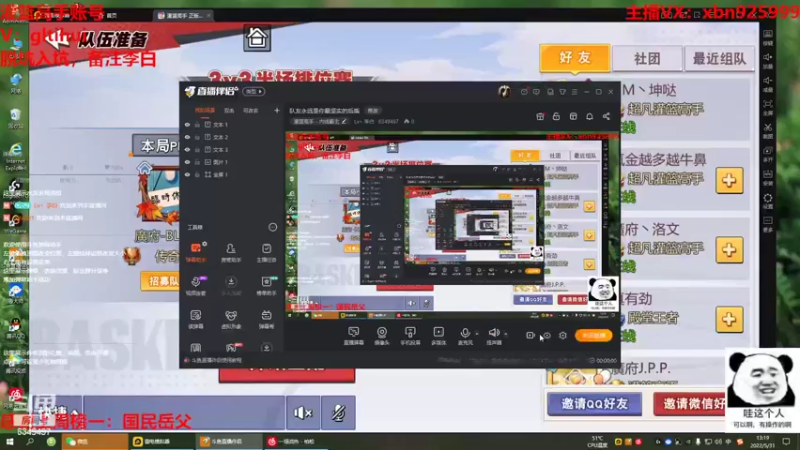Switch to the 最近组队 tab in game
This screenshot has width=800, height=450.
(x=719, y=59)
